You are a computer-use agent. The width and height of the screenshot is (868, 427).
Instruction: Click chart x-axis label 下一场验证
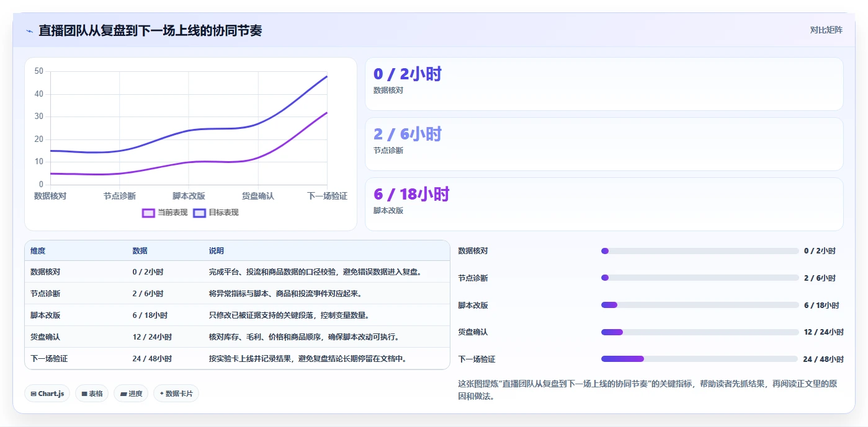pyautogui.click(x=328, y=196)
